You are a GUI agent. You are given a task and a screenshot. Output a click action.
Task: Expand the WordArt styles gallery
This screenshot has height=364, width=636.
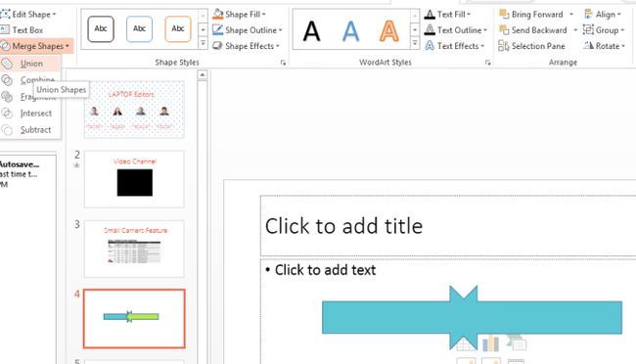click(415, 43)
